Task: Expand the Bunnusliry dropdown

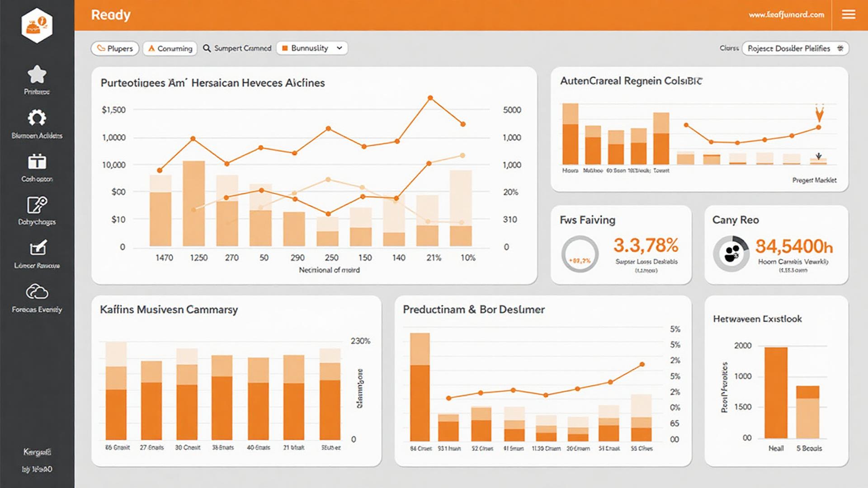Action: tap(312, 48)
